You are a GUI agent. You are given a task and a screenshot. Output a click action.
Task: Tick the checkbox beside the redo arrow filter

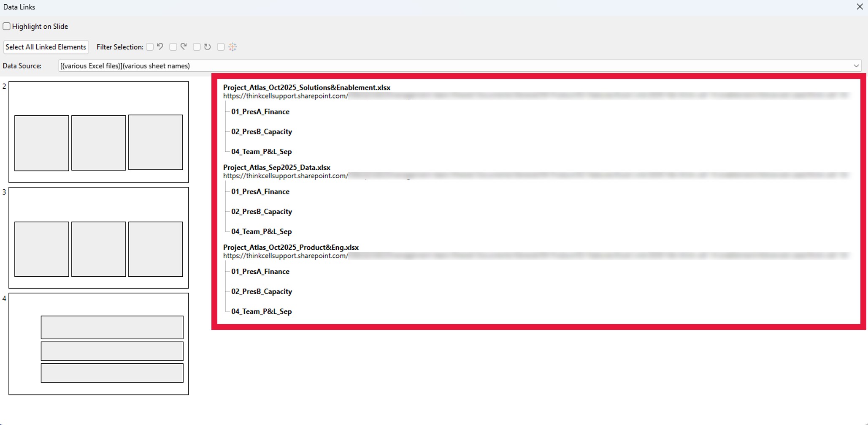point(173,47)
